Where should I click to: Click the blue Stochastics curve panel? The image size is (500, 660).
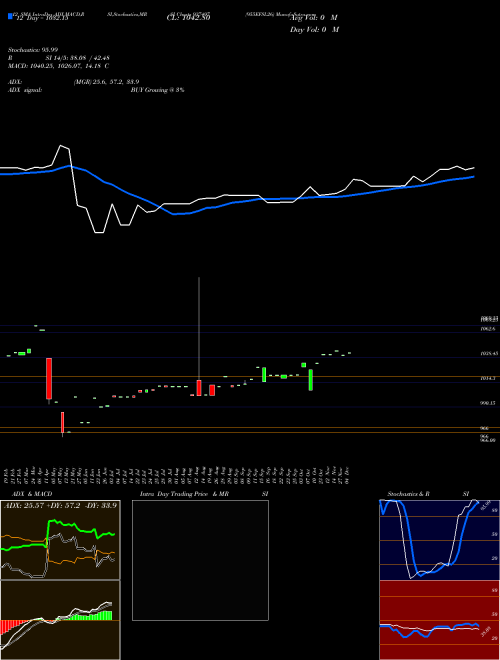point(439,540)
